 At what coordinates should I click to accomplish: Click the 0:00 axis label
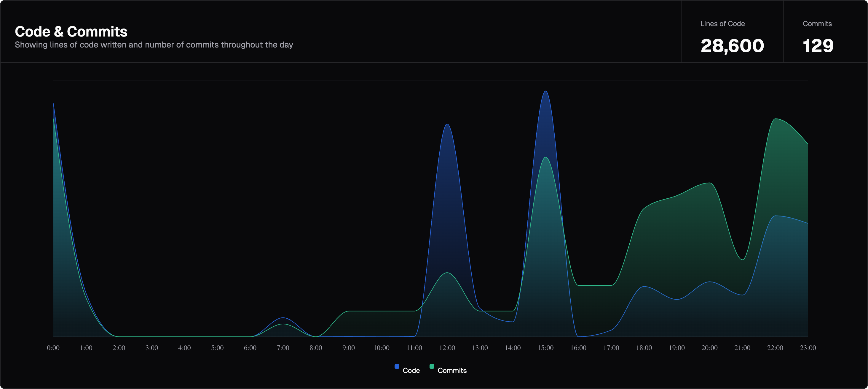click(x=53, y=348)
